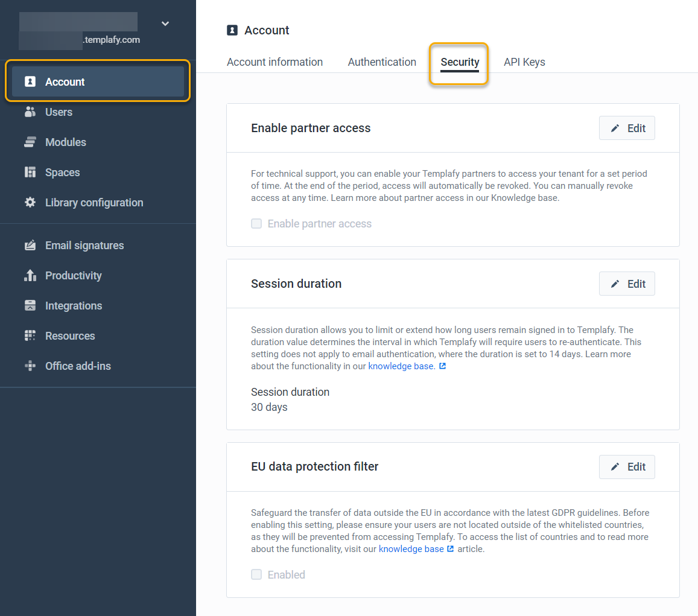Click the Integrations sidebar icon
Image resolution: width=698 pixels, height=616 pixels.
(30, 305)
